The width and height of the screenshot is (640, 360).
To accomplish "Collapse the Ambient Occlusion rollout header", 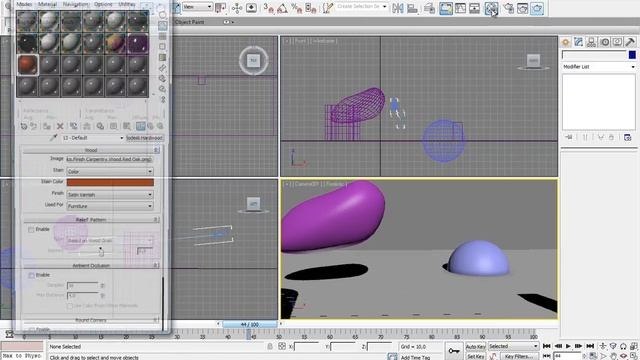I will point(91,265).
